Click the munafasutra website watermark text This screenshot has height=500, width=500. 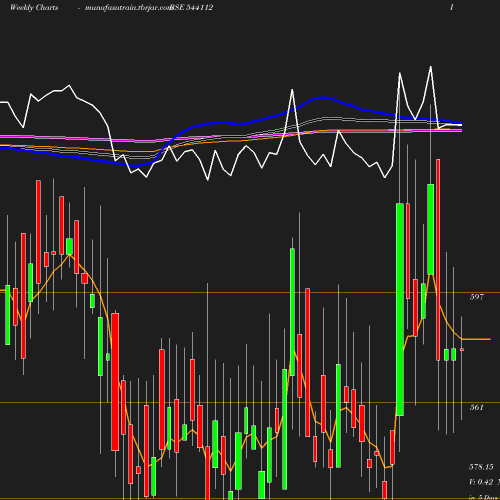click(128, 8)
